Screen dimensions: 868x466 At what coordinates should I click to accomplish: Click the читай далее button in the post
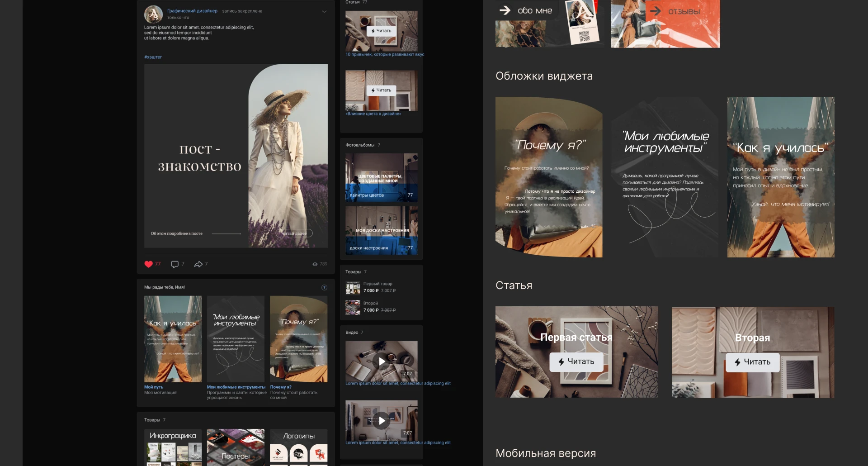tap(294, 233)
